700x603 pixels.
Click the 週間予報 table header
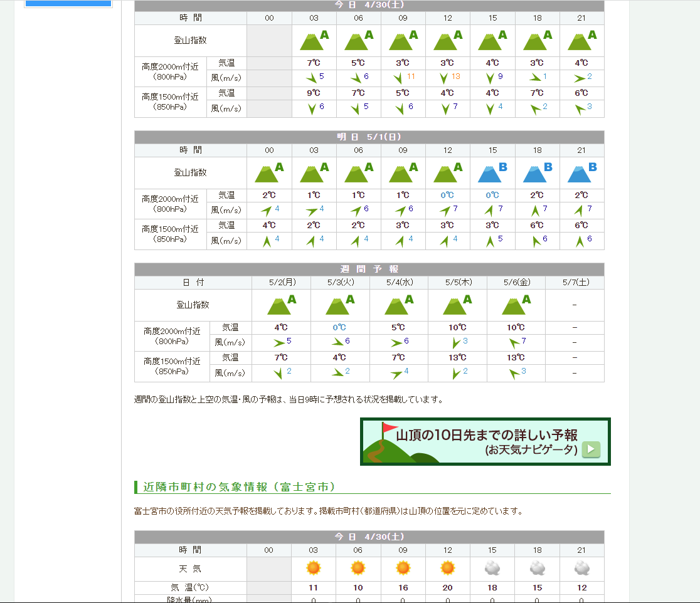pyautogui.click(x=369, y=270)
